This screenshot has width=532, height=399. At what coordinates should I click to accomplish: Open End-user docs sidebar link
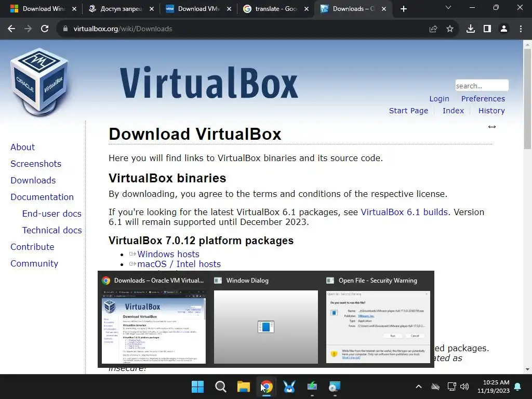[x=51, y=214]
